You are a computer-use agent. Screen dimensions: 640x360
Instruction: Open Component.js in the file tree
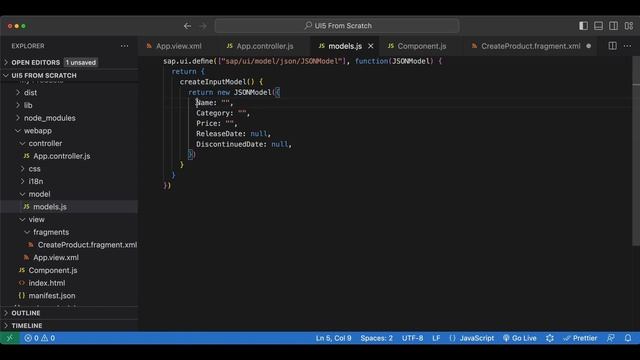53,270
